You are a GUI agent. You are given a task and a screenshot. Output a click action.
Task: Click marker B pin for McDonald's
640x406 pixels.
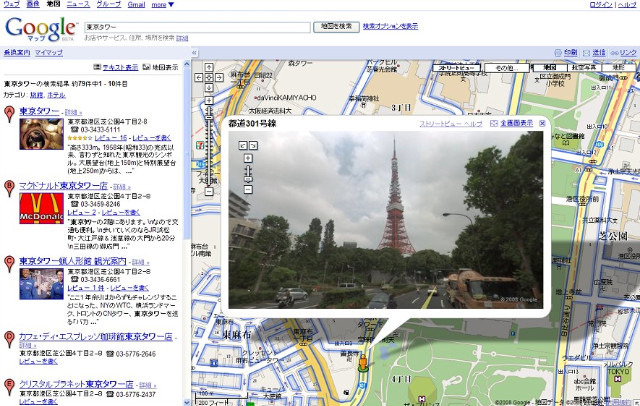click(9, 189)
